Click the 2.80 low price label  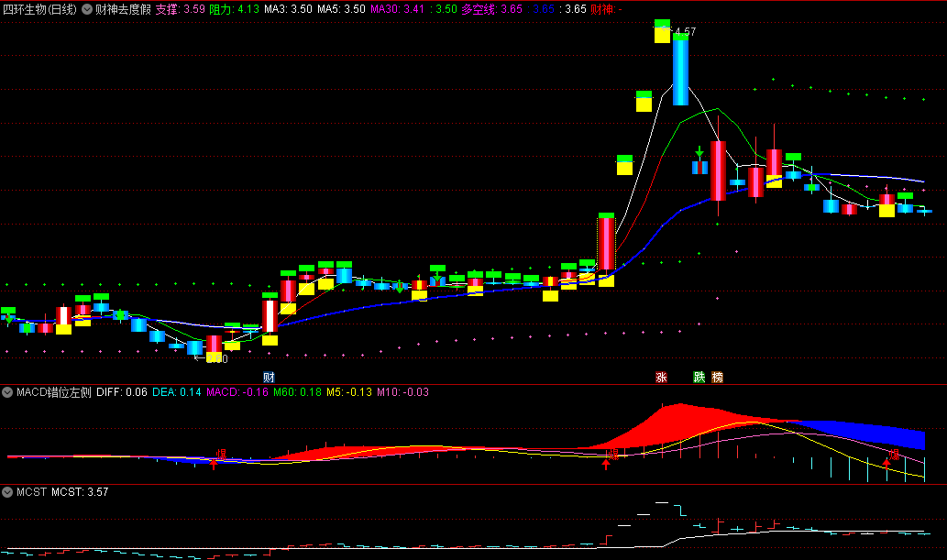click(x=217, y=359)
